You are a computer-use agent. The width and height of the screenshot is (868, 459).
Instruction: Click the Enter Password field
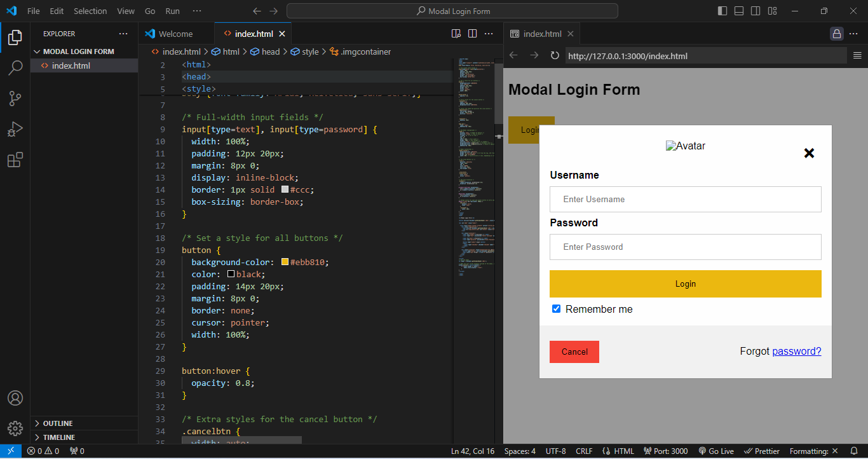point(685,247)
